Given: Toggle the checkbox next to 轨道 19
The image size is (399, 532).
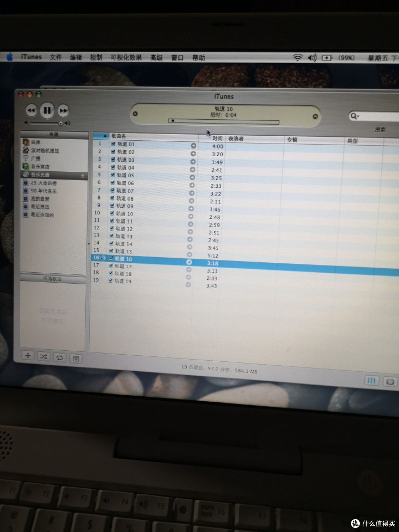Looking at the screenshot, I should 110,281.
